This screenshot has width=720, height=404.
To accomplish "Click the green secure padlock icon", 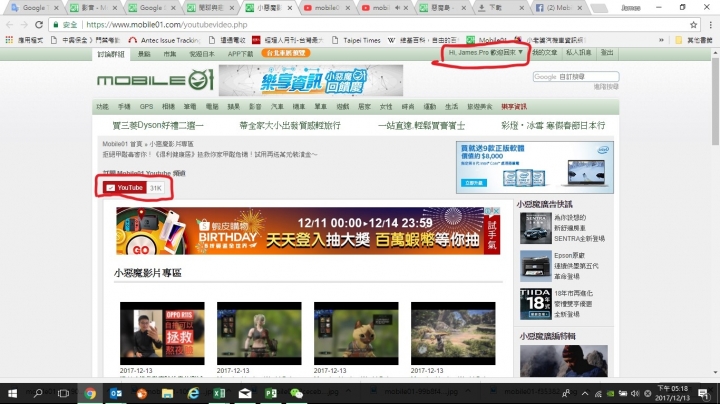I will point(56,25).
